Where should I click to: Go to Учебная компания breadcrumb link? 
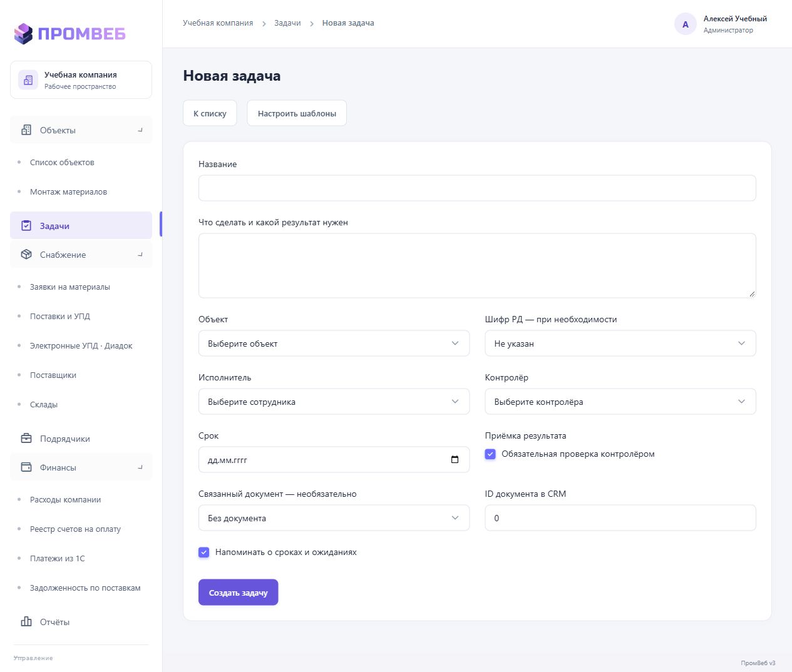218,23
